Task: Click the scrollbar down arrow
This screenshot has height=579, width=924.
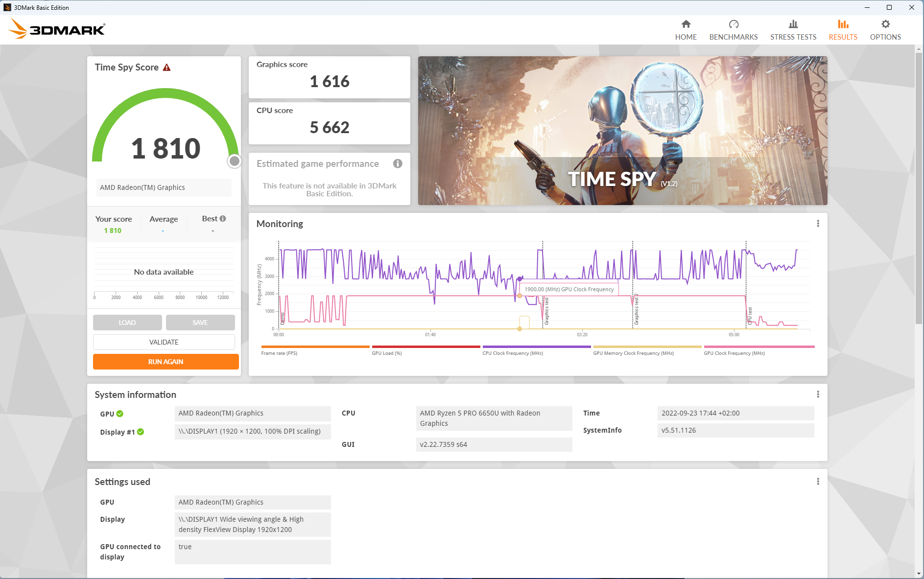Action: [919, 574]
